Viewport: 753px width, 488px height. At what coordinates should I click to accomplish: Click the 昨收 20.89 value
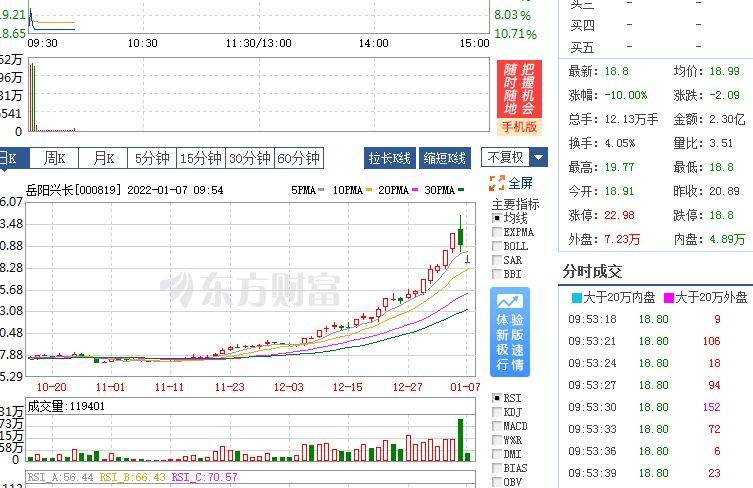[x=724, y=191]
